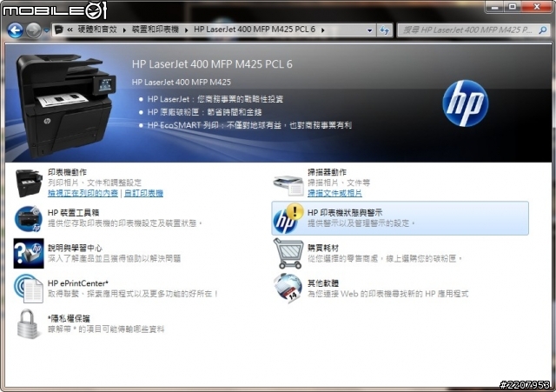Click the double chevron at address bar start
The height and width of the screenshot is (392, 556).
69,30
